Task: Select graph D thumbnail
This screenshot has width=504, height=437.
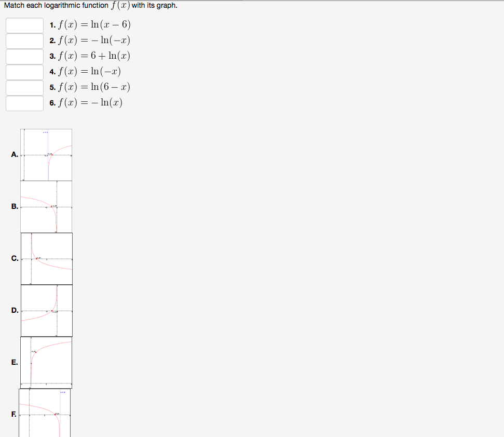Action: [47, 310]
